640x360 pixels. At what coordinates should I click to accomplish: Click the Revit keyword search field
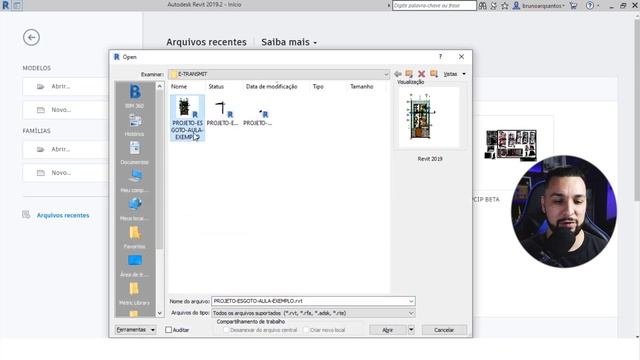(434, 6)
